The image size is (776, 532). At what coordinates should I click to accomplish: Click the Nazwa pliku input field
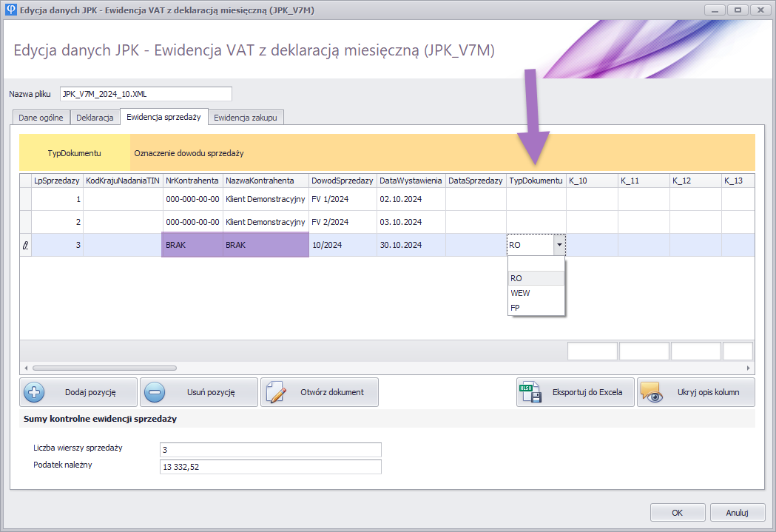[x=146, y=94]
